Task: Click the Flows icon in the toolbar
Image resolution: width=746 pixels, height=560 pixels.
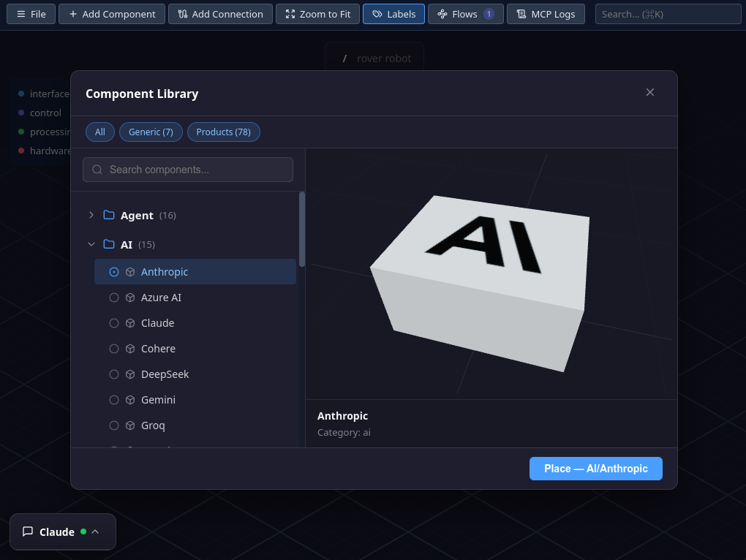Action: pyautogui.click(x=444, y=13)
